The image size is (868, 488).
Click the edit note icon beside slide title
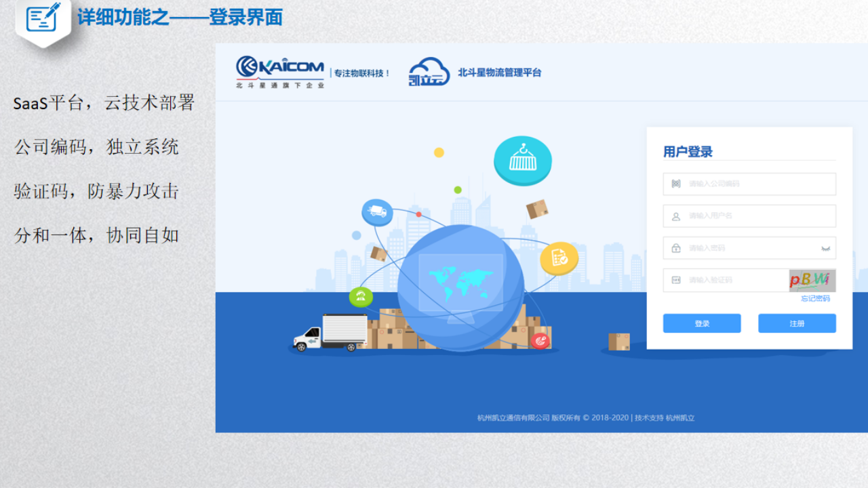click(x=43, y=18)
